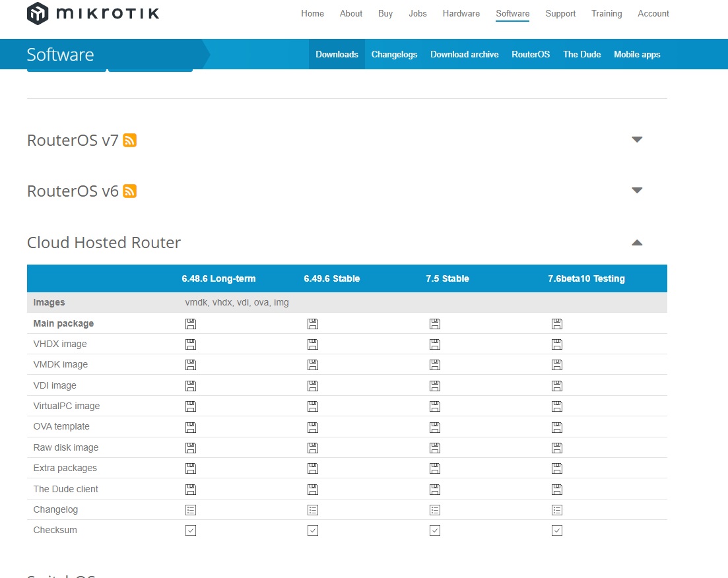Image resolution: width=728 pixels, height=578 pixels.
Task: Switch to the Changelogs tab
Action: (394, 54)
